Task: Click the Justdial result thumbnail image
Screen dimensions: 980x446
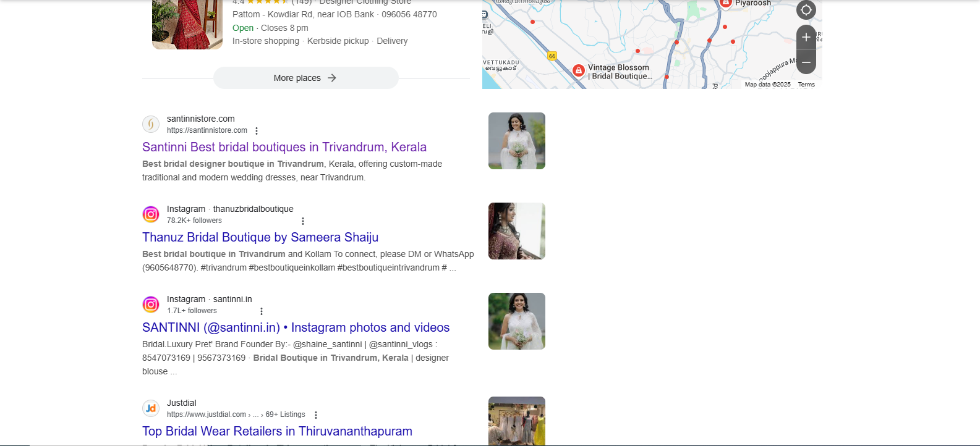Action: pos(517,421)
